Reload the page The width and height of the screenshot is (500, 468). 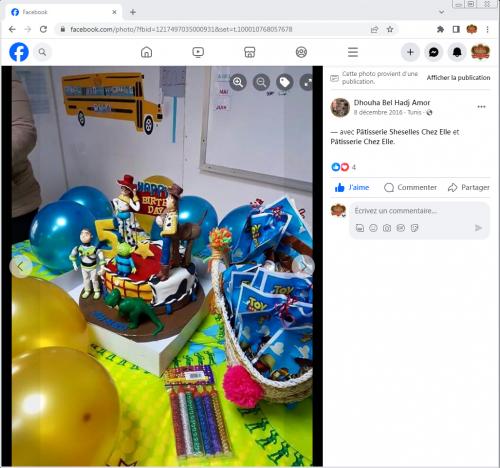tap(43, 29)
